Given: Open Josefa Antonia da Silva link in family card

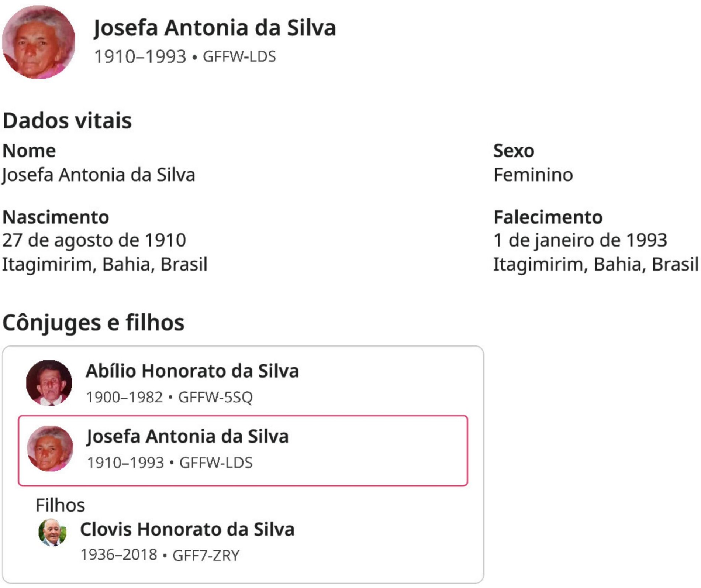Looking at the screenshot, I should [188, 436].
